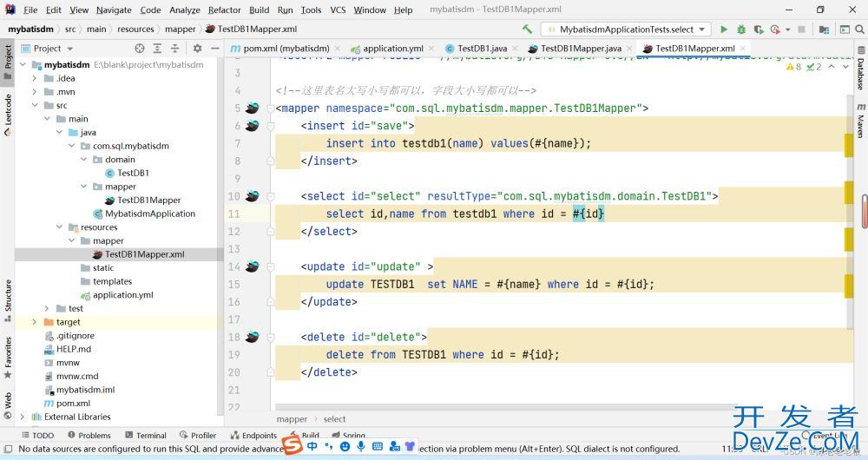Open the Navigate menu
The image size is (868, 460).
[x=114, y=10]
